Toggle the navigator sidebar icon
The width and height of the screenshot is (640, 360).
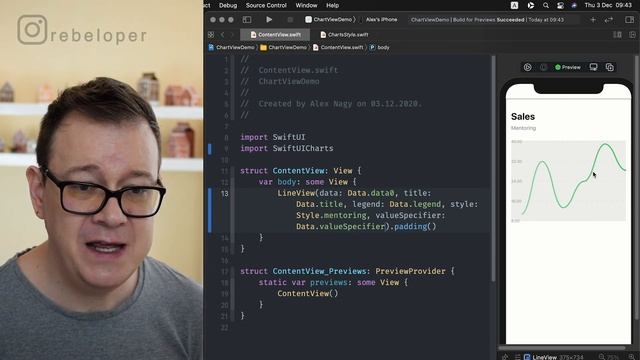247,20
